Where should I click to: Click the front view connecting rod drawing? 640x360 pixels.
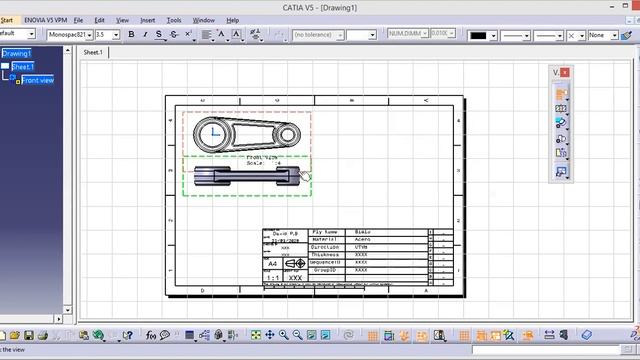point(247,134)
